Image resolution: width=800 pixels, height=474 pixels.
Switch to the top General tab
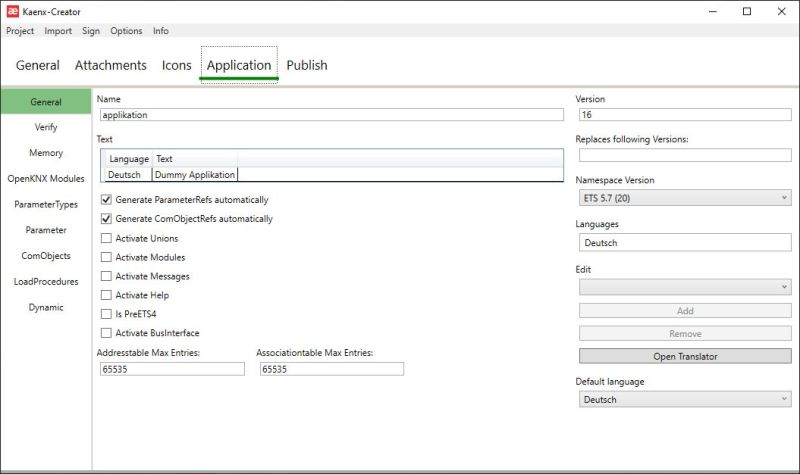pos(38,65)
